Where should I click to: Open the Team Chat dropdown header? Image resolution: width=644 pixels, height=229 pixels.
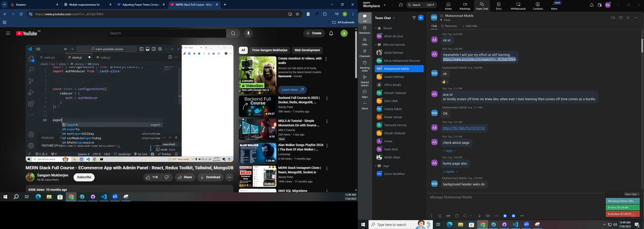click(x=385, y=18)
